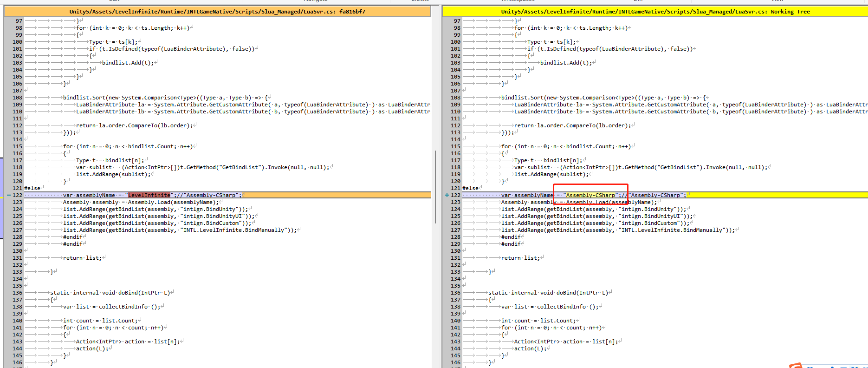This screenshot has height=368, width=868.
Task: Click the "LuaBinderAttribute la" line in the right pane
Action: (690, 105)
